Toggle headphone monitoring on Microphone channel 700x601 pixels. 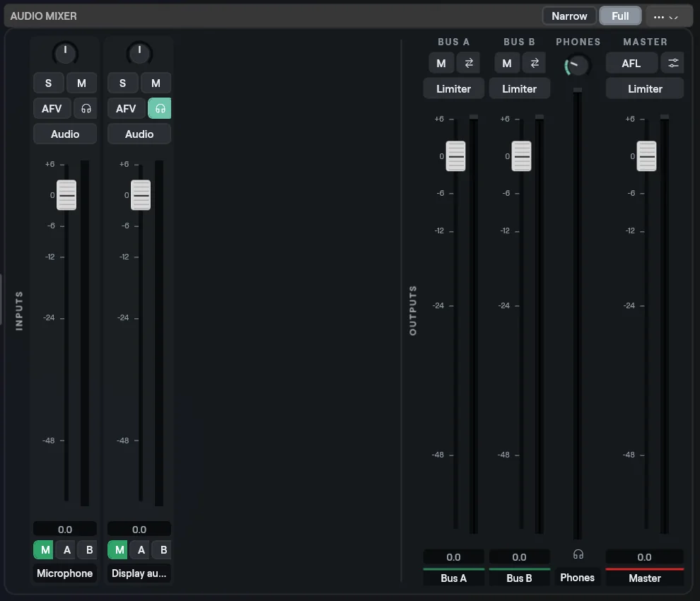click(86, 108)
